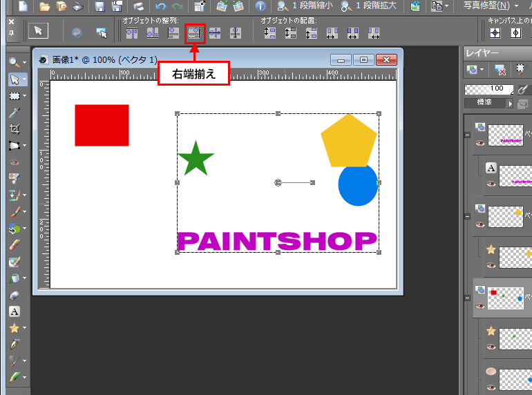Image resolution: width=532 pixels, height=395 pixels.
Task: Click the Redo arrow icon
Action: point(178,6)
